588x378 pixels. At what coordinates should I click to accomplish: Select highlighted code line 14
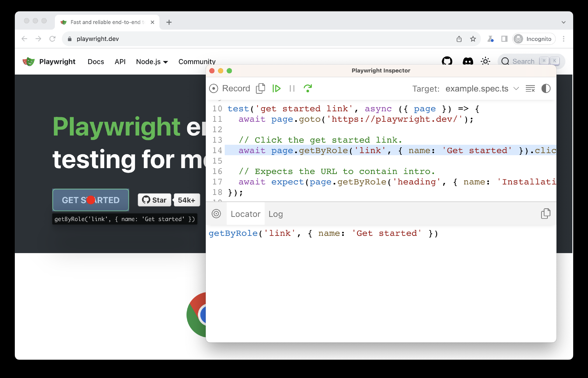tap(390, 150)
